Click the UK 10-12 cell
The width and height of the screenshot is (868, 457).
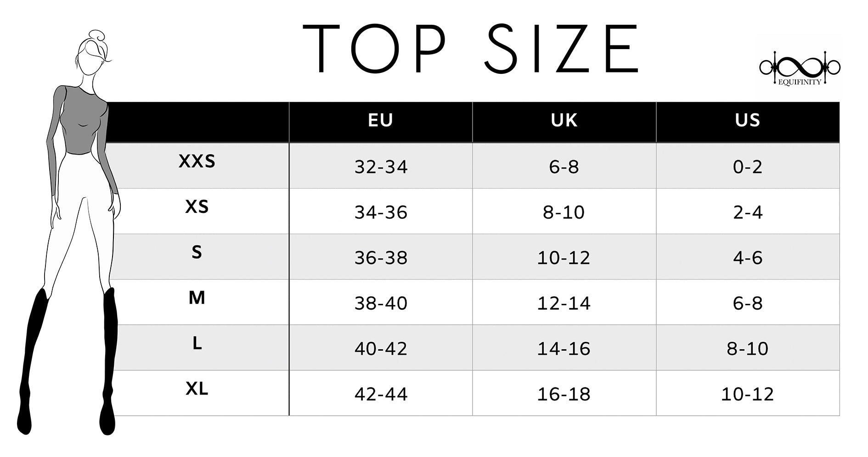[x=564, y=258]
